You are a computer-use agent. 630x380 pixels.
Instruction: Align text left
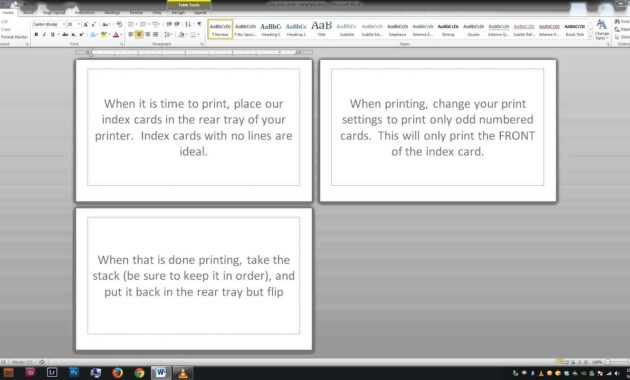[131, 35]
